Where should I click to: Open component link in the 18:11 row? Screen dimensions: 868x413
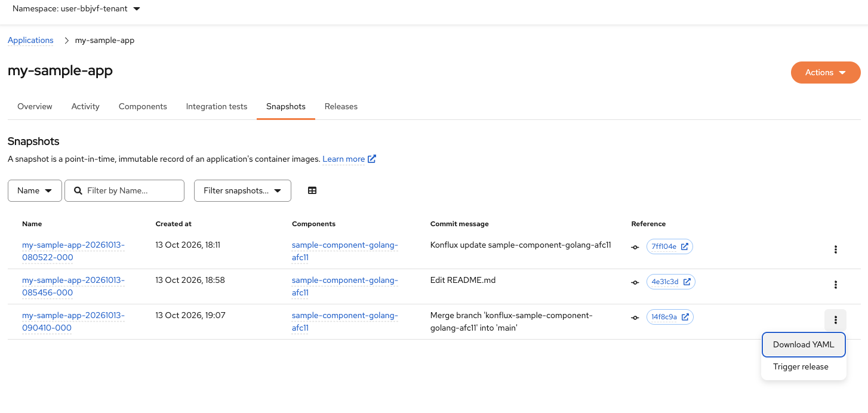[x=344, y=251]
